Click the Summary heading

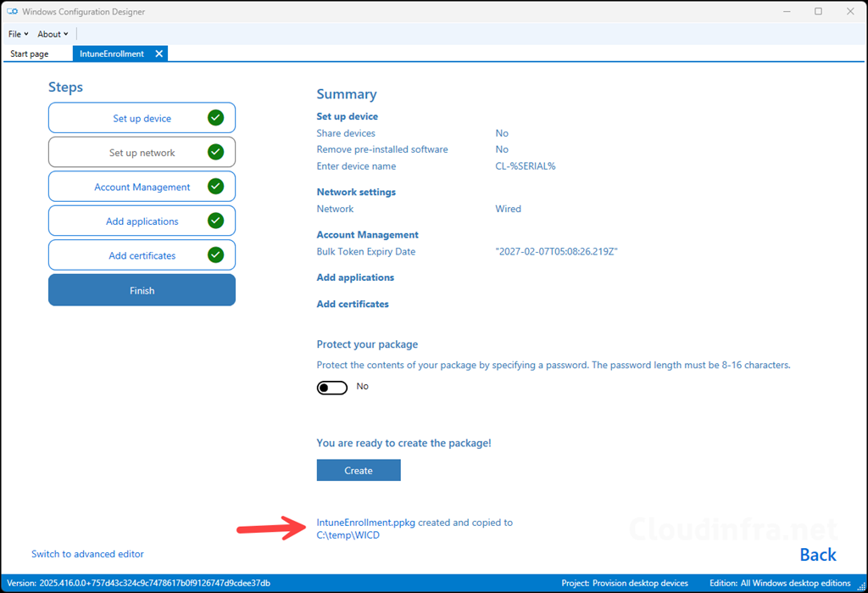pos(347,94)
